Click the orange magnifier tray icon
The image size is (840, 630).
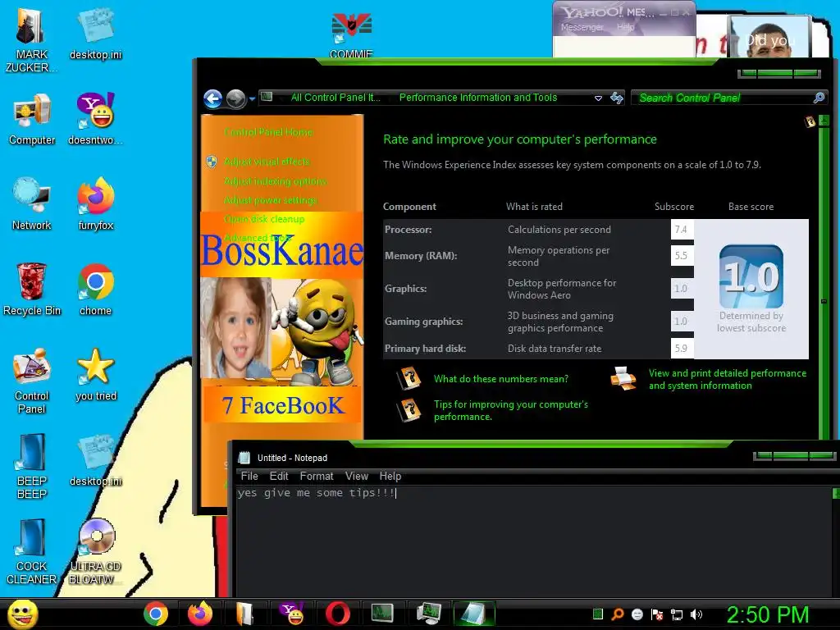(x=618, y=614)
